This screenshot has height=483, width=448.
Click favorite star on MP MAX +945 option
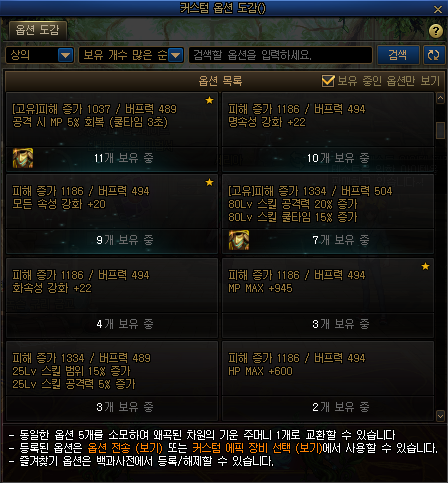click(x=425, y=266)
